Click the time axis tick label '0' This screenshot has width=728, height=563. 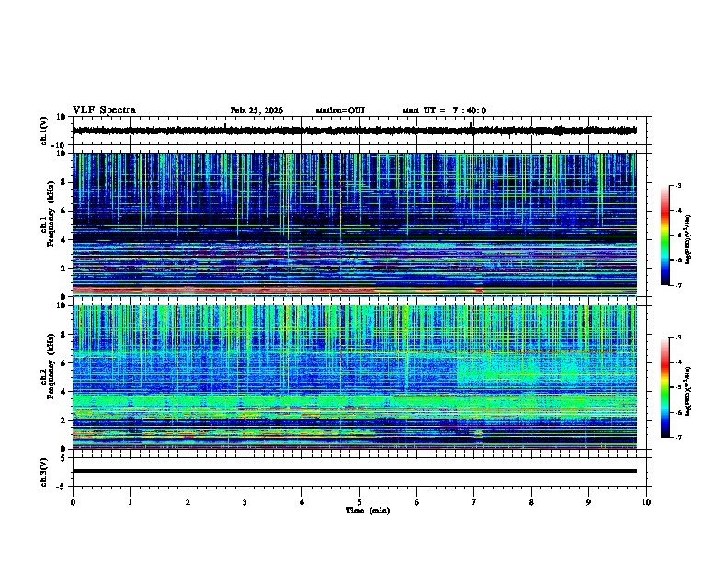(73, 502)
